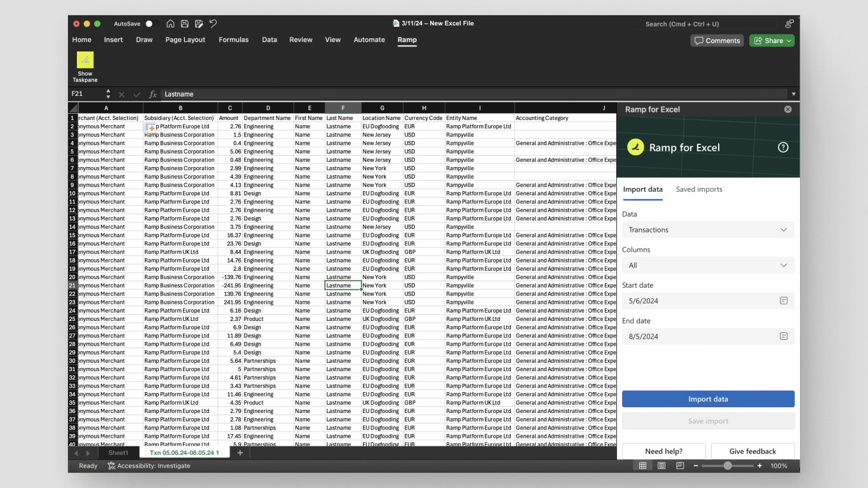Adjust the zoom slider handle
The width and height of the screenshot is (868, 488).
pos(728,466)
